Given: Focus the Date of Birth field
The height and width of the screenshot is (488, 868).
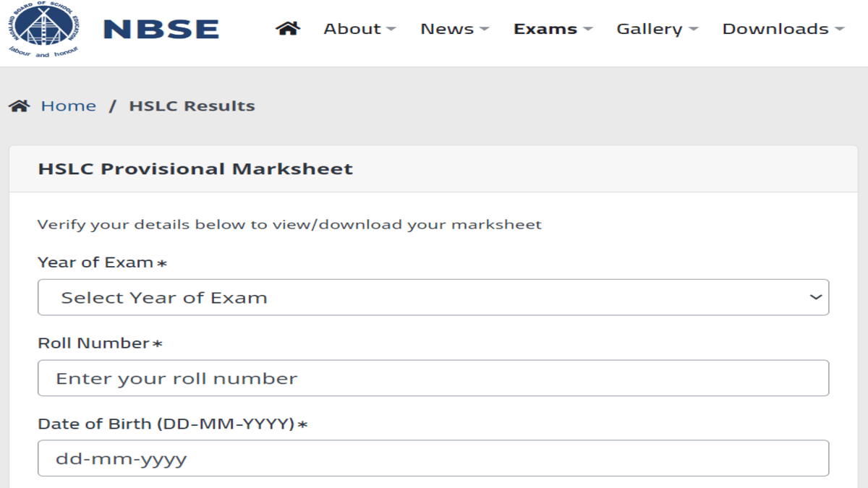Looking at the screenshot, I should tap(433, 458).
